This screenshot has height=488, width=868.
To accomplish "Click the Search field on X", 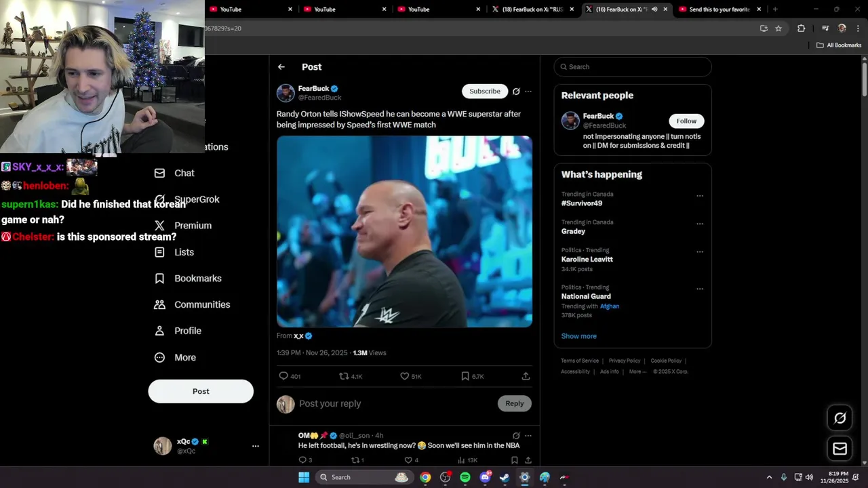I will (633, 66).
